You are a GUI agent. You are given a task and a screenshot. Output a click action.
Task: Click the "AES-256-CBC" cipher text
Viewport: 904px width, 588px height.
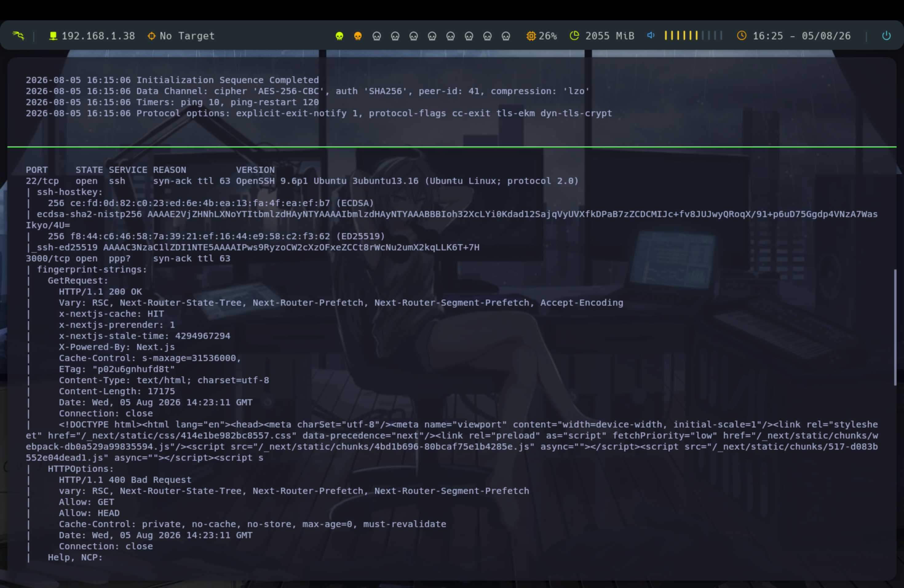tap(289, 91)
